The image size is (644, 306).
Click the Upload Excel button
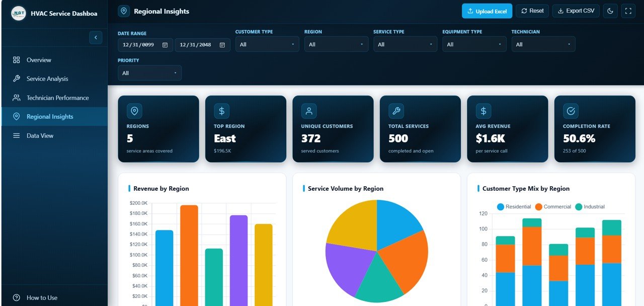487,11
